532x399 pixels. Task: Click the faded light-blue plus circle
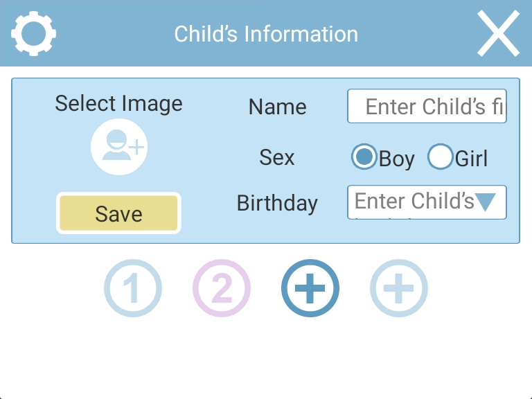coord(399,288)
